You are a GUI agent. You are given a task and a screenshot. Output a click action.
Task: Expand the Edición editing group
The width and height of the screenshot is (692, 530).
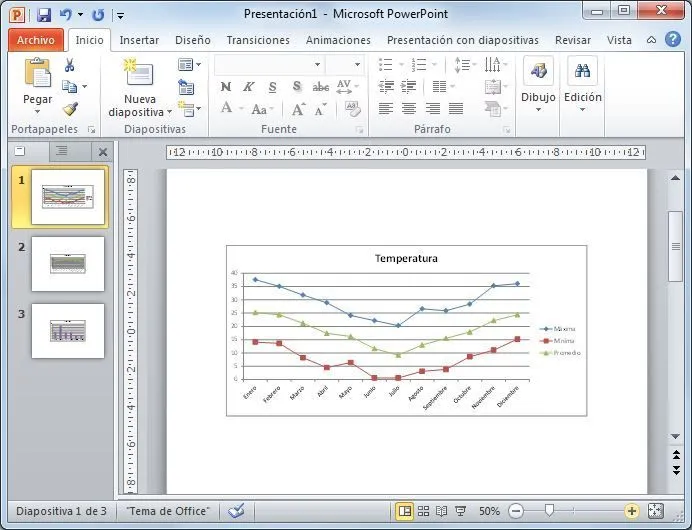point(583,85)
